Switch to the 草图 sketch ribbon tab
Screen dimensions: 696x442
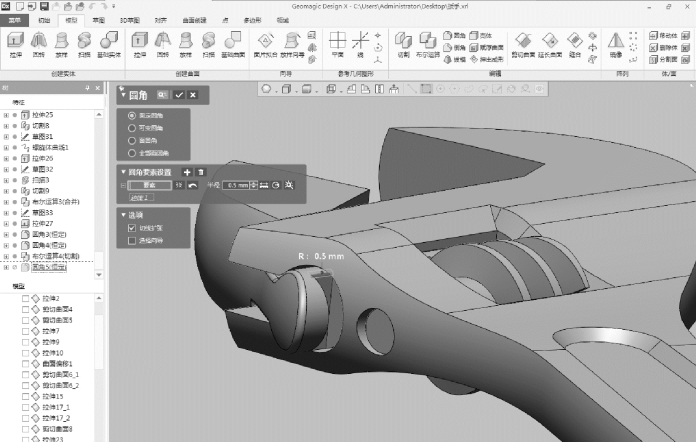[98, 19]
